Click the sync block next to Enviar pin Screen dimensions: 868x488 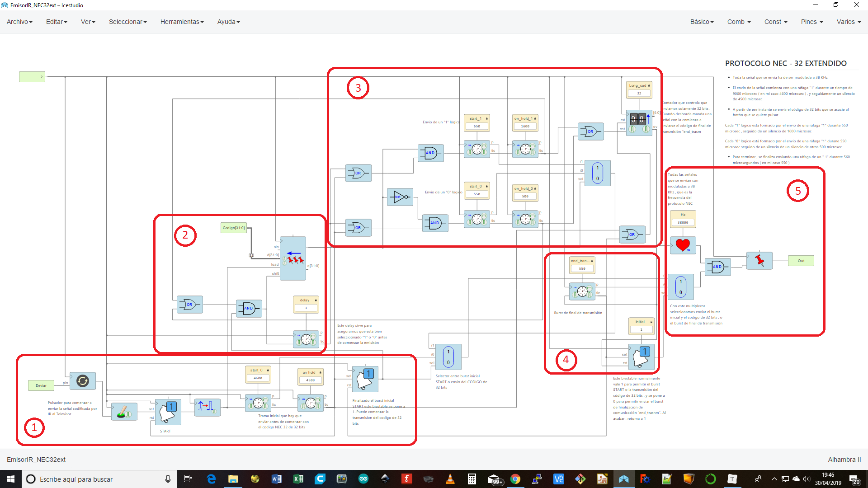pyautogui.click(x=82, y=381)
